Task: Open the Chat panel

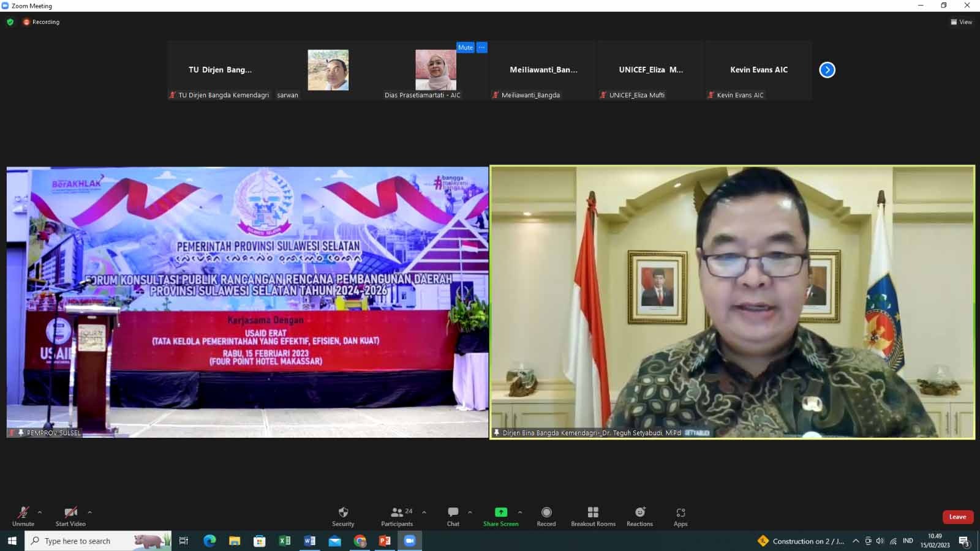Action: (x=453, y=516)
